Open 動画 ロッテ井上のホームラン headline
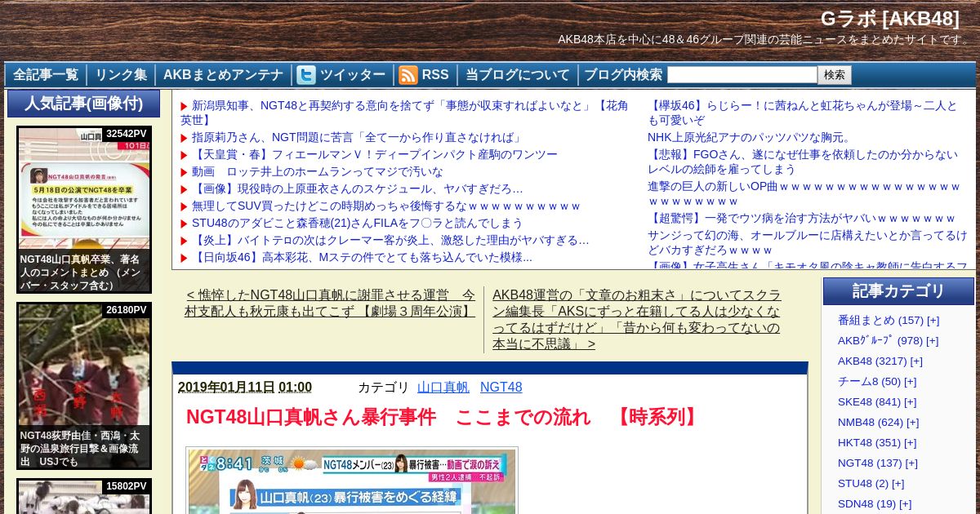Screen dimensions: 980x514 pos(318,172)
